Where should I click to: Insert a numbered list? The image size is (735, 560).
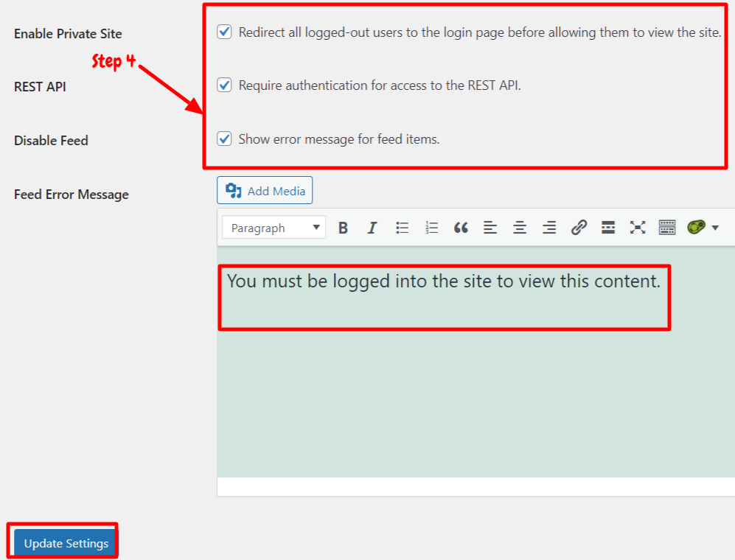431,228
